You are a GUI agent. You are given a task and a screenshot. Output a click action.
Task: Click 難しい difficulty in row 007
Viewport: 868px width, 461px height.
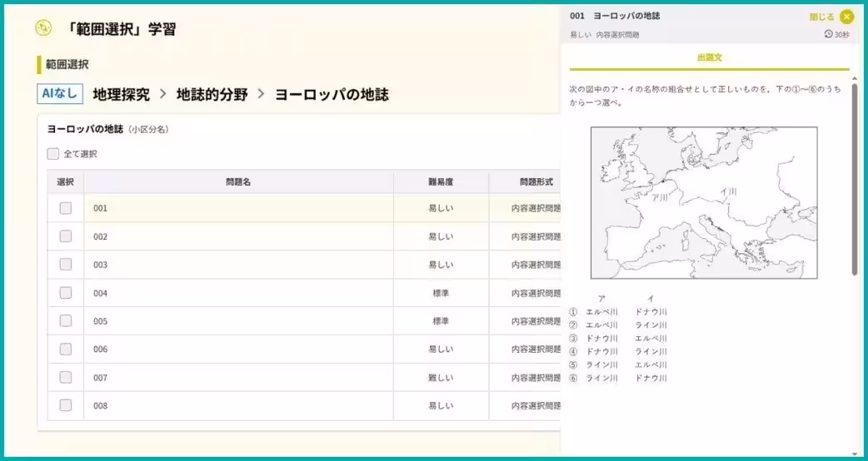click(x=441, y=378)
